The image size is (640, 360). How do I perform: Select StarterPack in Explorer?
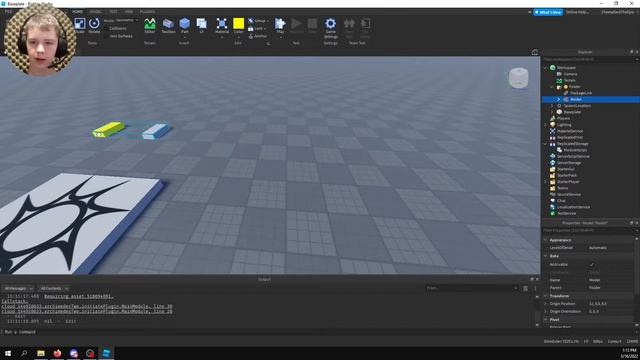[x=567, y=176]
